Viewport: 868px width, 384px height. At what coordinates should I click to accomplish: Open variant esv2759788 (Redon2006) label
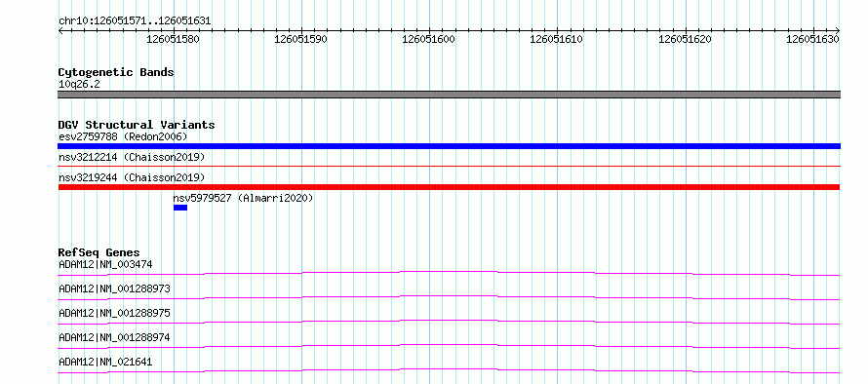point(123,136)
